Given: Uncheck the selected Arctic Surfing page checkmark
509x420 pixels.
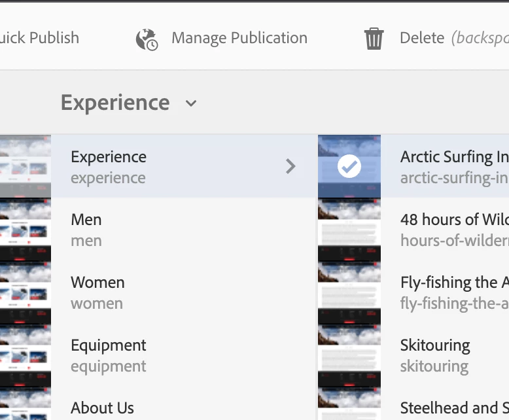Looking at the screenshot, I should pyautogui.click(x=349, y=167).
